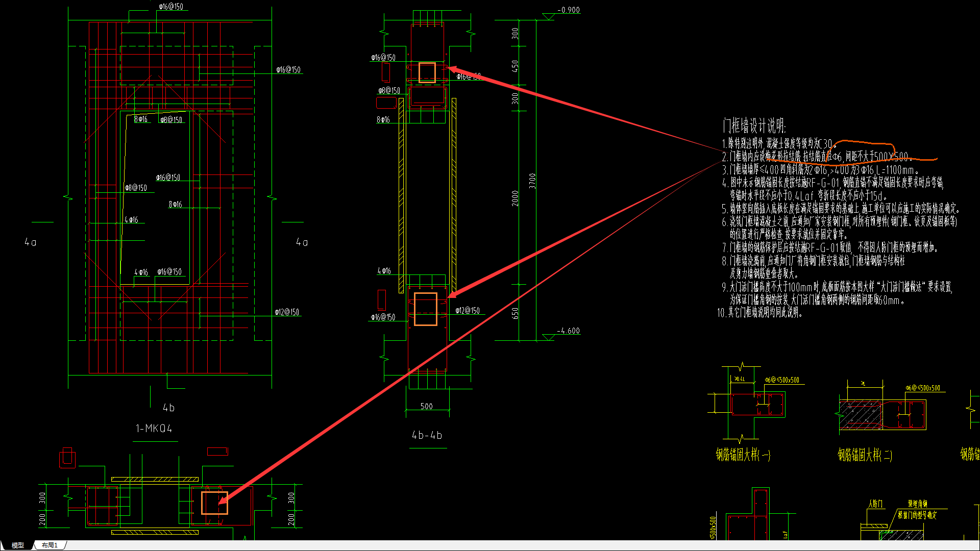Select note 5 about vertical bar anchorage
This screenshot has width=980, height=551.
(x=841, y=209)
